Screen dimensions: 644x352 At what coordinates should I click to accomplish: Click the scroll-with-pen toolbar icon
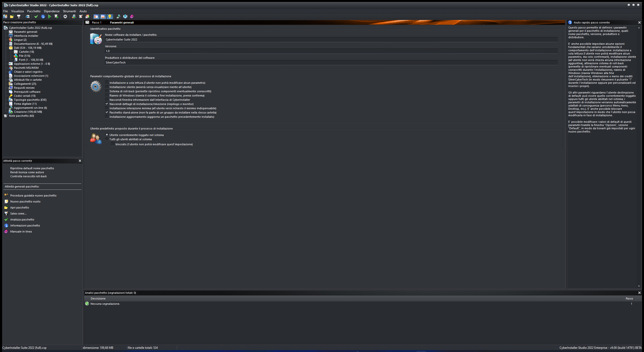pos(80,16)
